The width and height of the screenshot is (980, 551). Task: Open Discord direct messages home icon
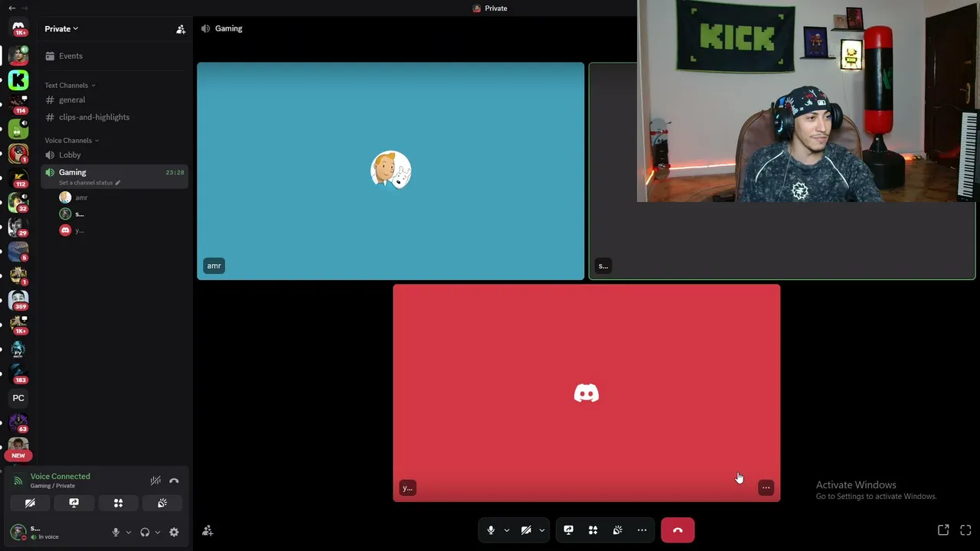pyautogui.click(x=18, y=28)
